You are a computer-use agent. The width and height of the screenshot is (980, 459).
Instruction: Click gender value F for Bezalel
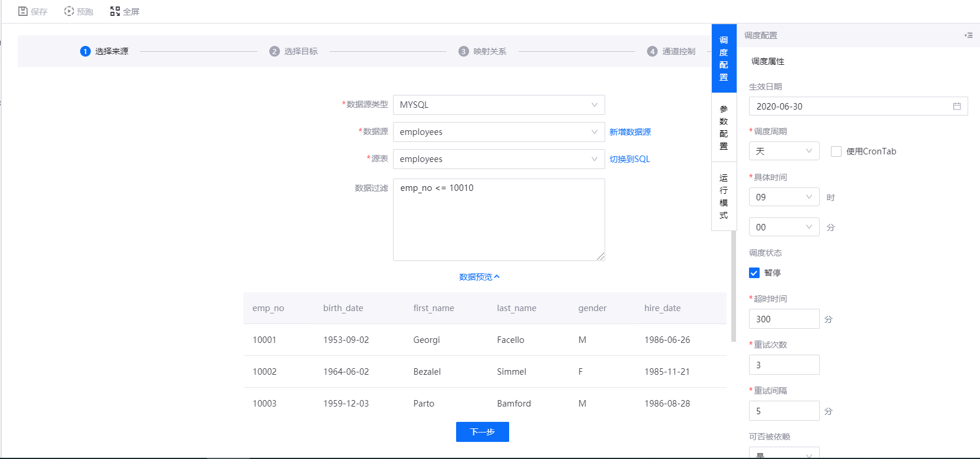(580, 372)
